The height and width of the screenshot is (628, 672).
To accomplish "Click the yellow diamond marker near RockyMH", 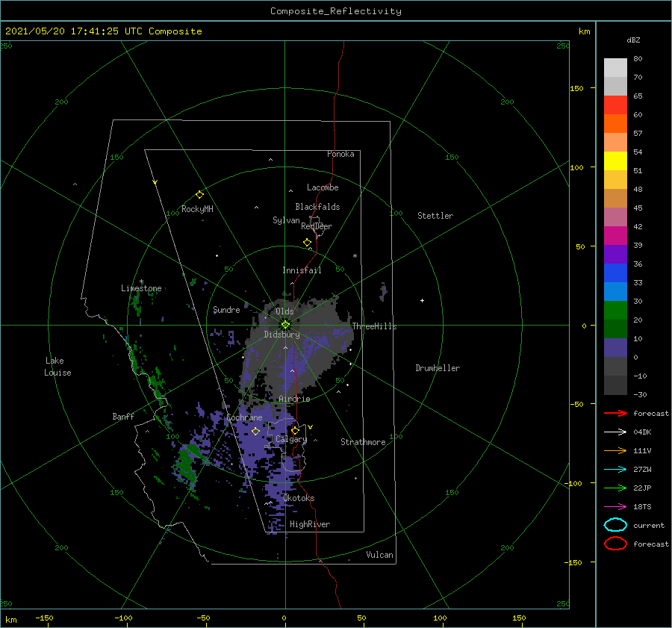I will [x=199, y=195].
